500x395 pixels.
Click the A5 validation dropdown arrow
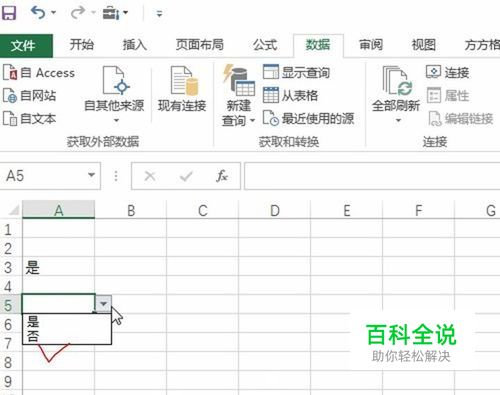104,304
